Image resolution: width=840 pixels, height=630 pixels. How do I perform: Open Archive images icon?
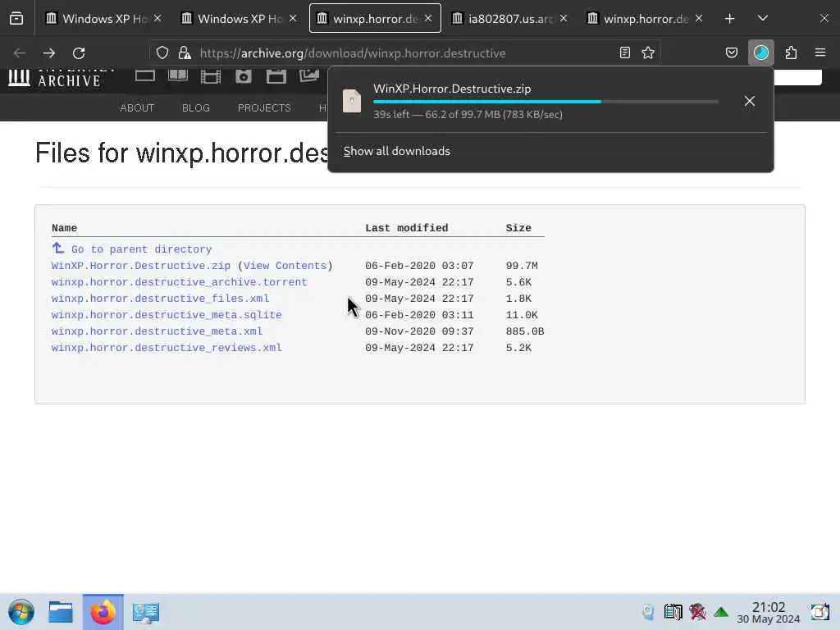[x=309, y=76]
